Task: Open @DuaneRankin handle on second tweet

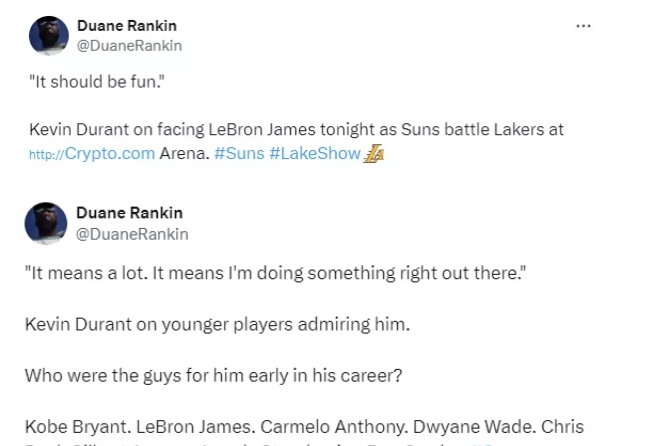Action: [132, 233]
